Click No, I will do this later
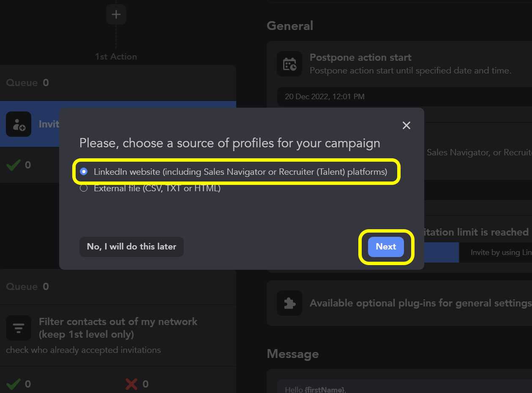This screenshot has width=532, height=393. pos(131,247)
